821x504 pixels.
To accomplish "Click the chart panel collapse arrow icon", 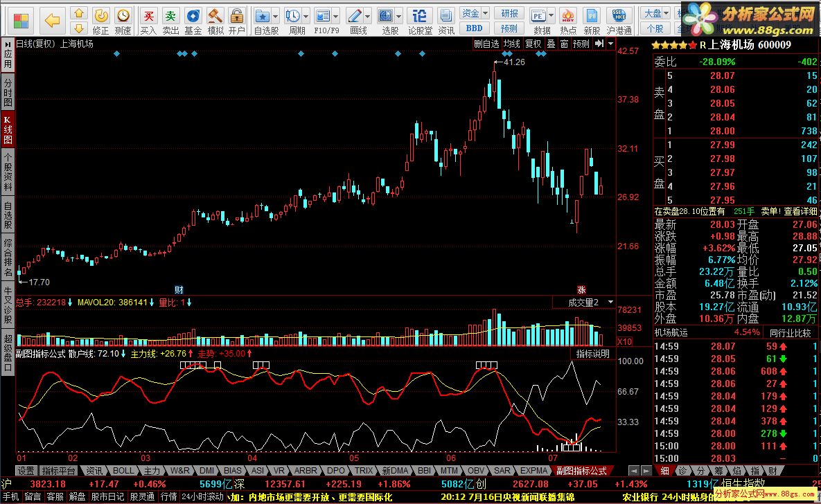I will 599,44.
